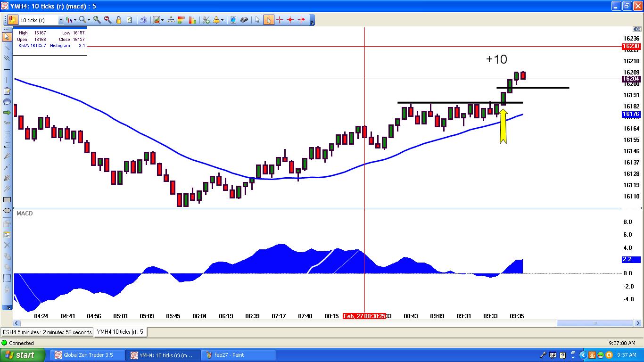Toggle the highlighted crosshair cursor mode
This screenshot has width=644, height=362.
coord(269,20)
